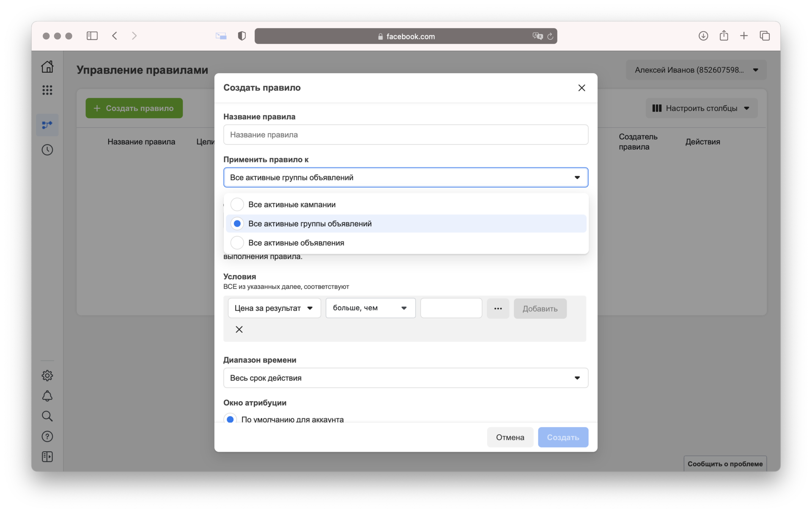This screenshot has width=812, height=513.
Task: Open "Настроить столбцы" columns menu
Action: (701, 108)
